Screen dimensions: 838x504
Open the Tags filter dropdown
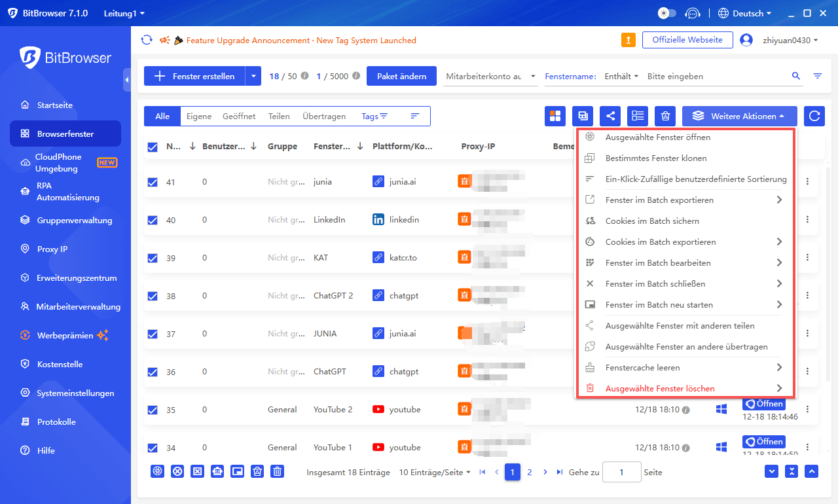[374, 116]
